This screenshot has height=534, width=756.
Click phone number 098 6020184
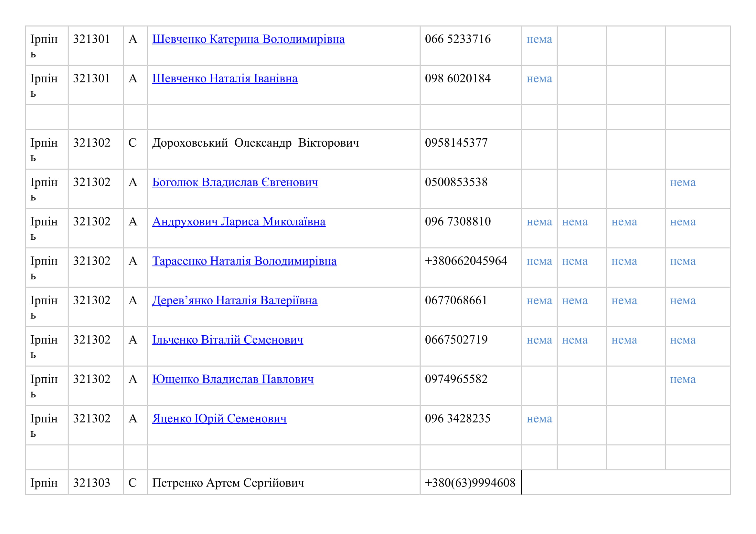point(457,79)
